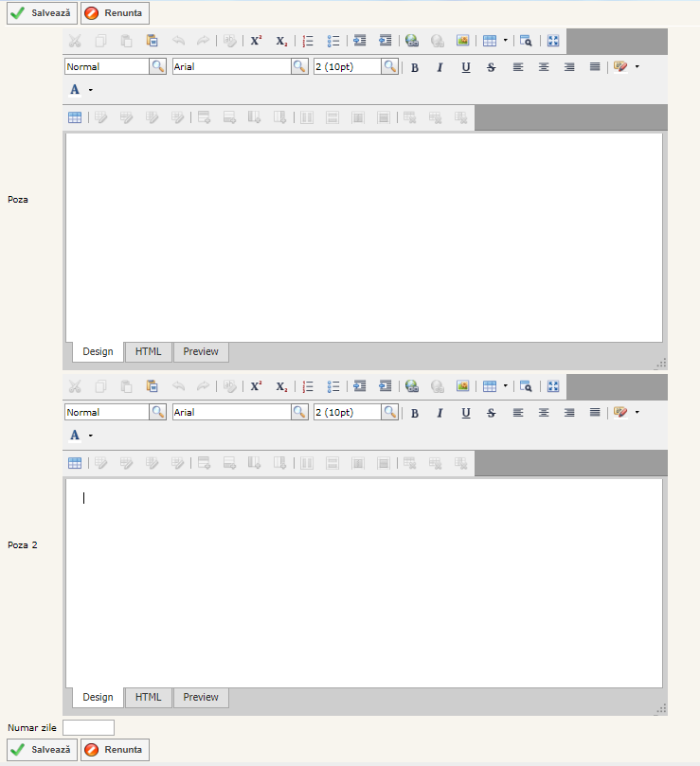
Task: Click the superscript icon in the Poza editor
Action: pyautogui.click(x=256, y=41)
